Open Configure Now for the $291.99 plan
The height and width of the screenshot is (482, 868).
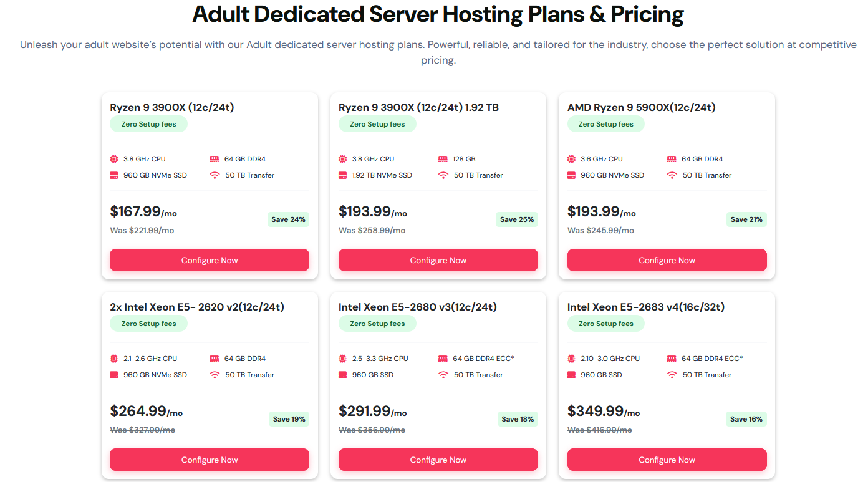[x=438, y=460]
